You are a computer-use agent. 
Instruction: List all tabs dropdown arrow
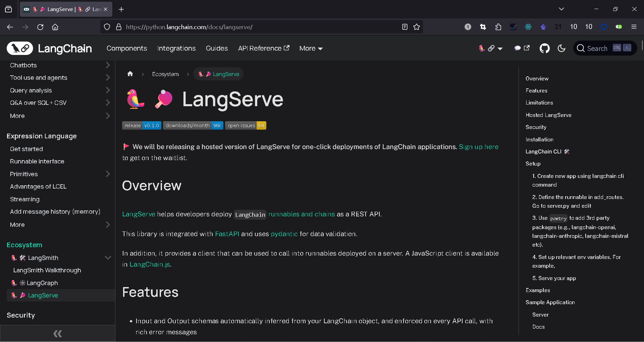click(x=561, y=9)
